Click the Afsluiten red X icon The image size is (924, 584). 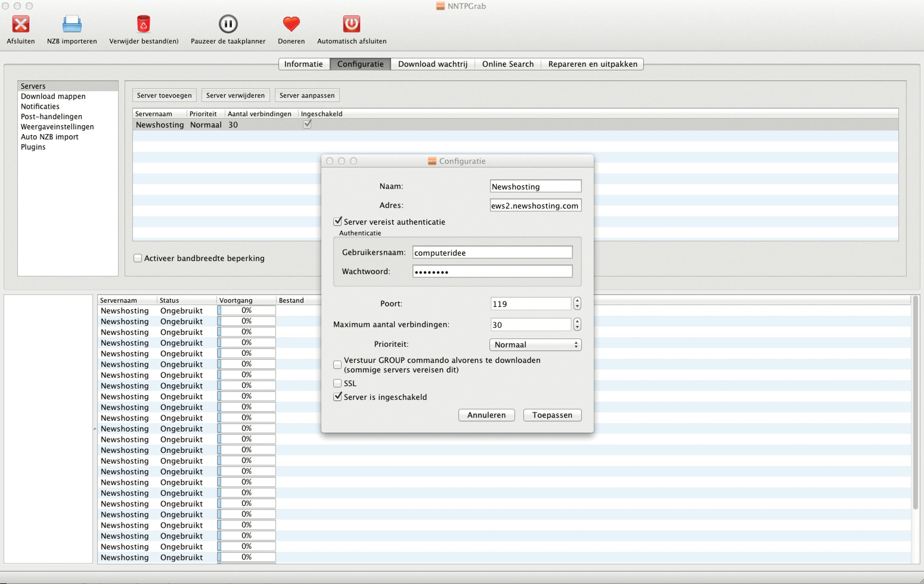21,24
